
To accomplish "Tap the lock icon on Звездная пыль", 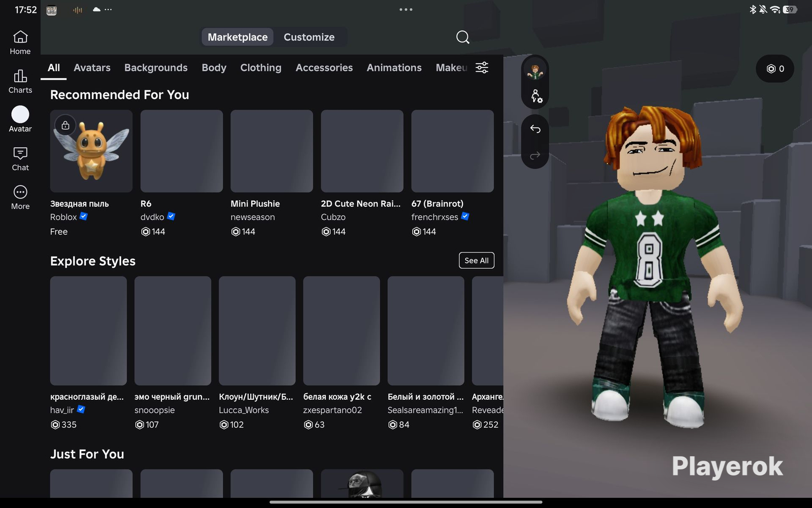I will [x=65, y=125].
